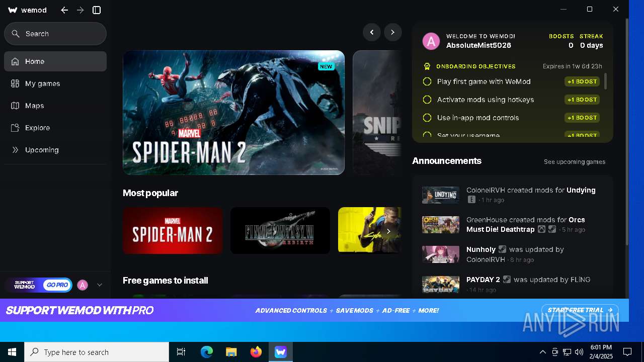Show previous featured game
This screenshot has width=644, height=362.
pos(372,32)
